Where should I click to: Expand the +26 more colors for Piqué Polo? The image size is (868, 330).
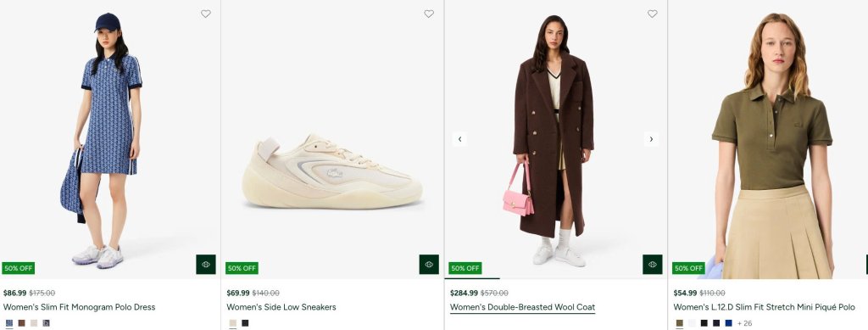click(744, 323)
